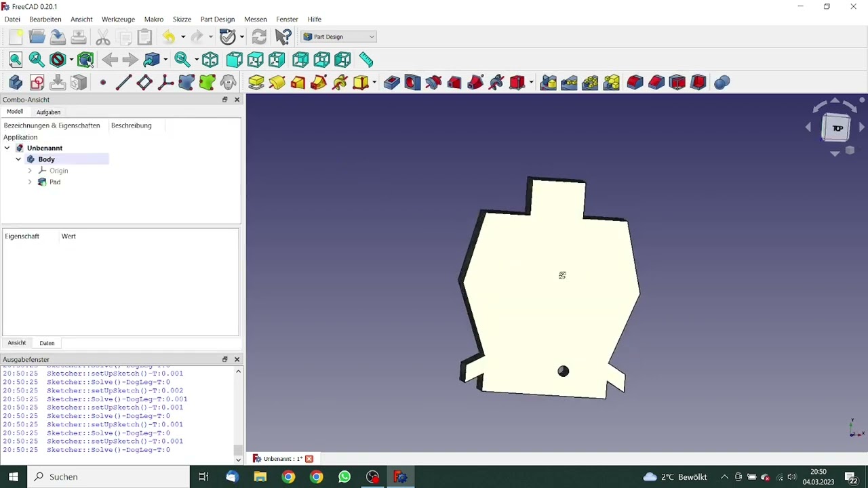868x488 pixels.
Task: Open the Part Design workbench dropdown
Action: [x=338, y=37]
